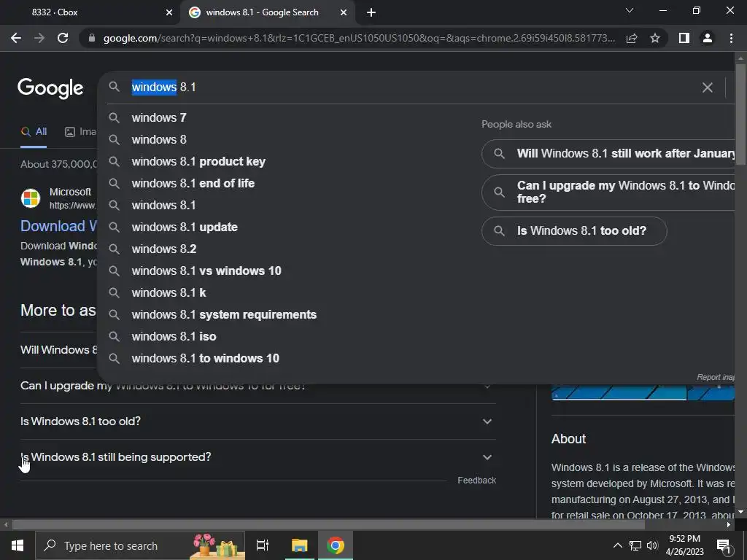Screen dimensions: 747x560
Task: Open volume control tray icon
Action: coord(652,545)
